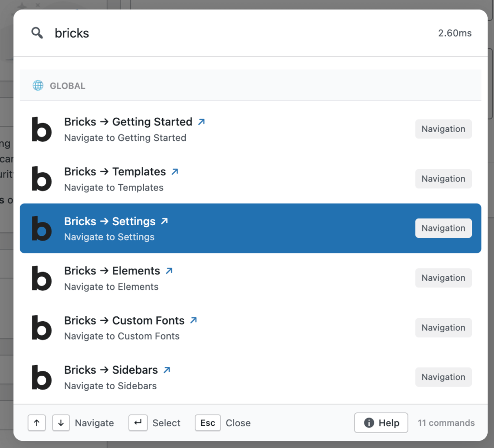Click the up arrow navigation key button

point(37,423)
